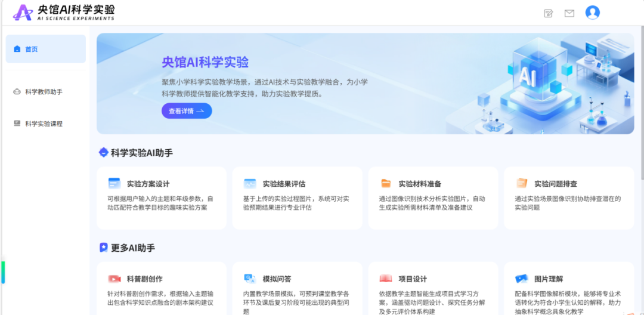Open the edit note icon in header
The height and width of the screenshot is (315, 644).
549,13
